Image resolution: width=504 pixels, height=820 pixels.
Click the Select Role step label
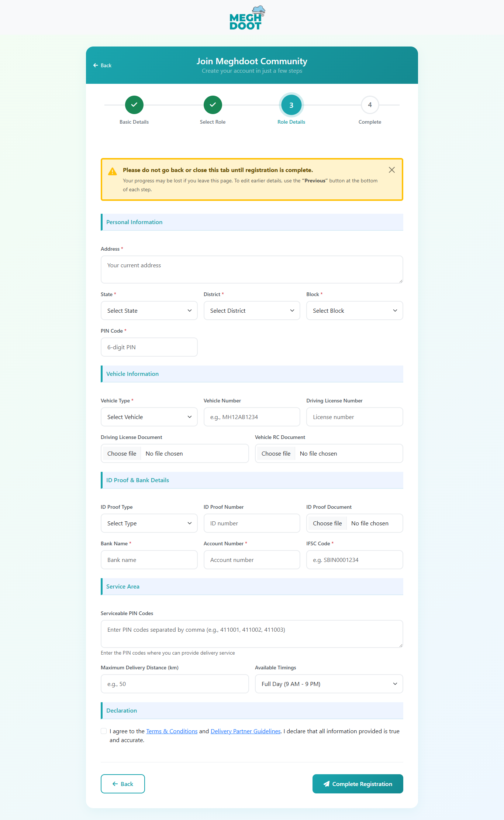[x=213, y=122]
